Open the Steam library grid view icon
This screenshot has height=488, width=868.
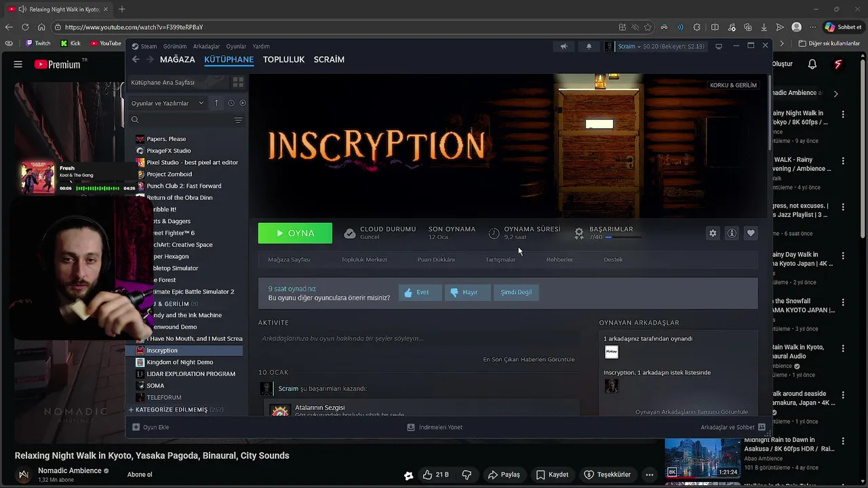(x=238, y=82)
